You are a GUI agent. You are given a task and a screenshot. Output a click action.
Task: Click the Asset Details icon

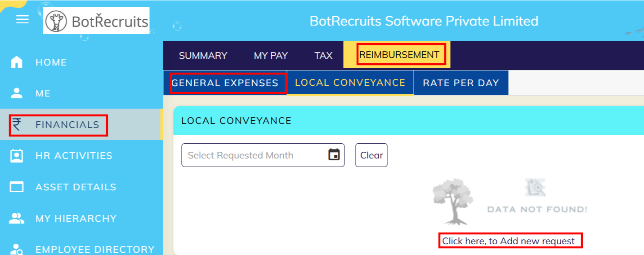[x=17, y=187]
